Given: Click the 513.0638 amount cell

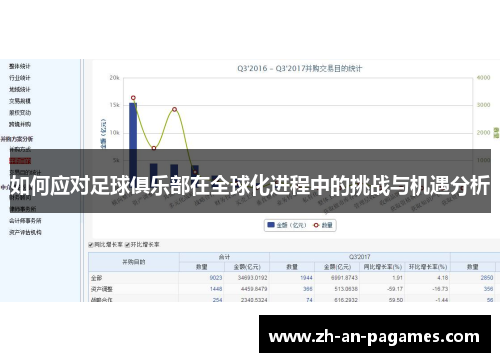Looking at the screenshot, I should click(x=346, y=289).
